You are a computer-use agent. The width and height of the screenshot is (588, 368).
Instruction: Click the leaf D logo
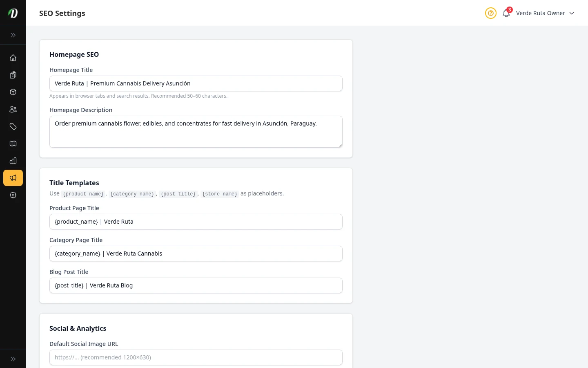pyautogui.click(x=13, y=13)
